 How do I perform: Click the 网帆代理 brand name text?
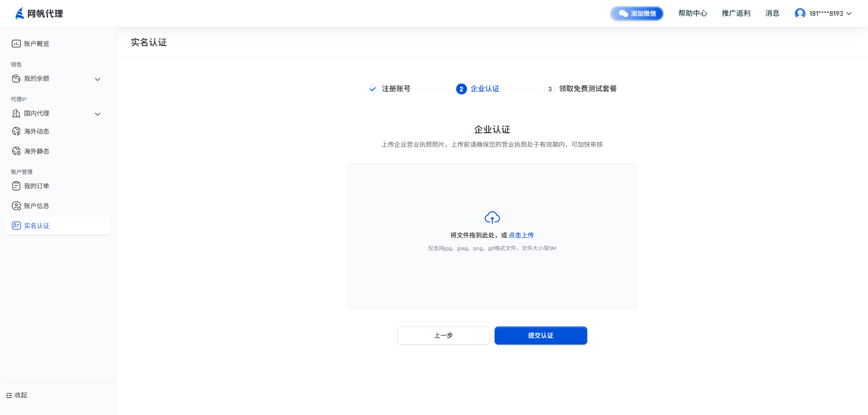coord(45,14)
